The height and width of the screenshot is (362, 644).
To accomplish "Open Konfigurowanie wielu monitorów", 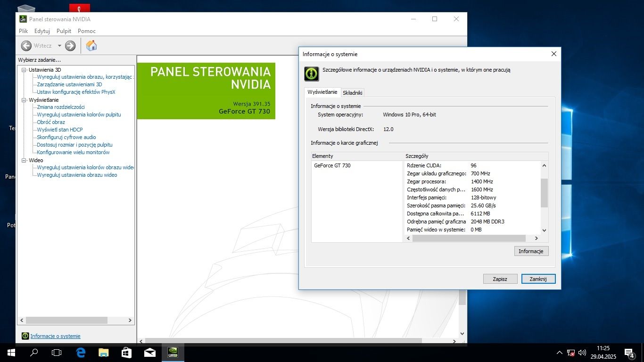I will click(x=73, y=152).
